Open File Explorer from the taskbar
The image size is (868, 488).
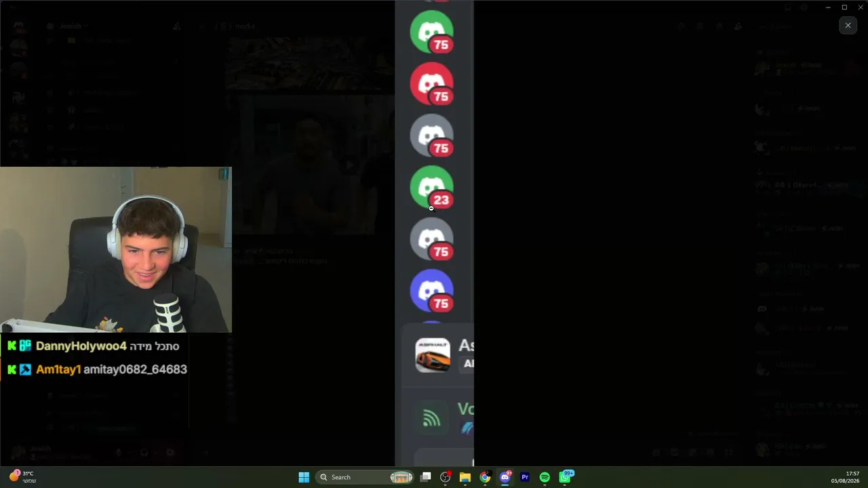click(x=465, y=477)
